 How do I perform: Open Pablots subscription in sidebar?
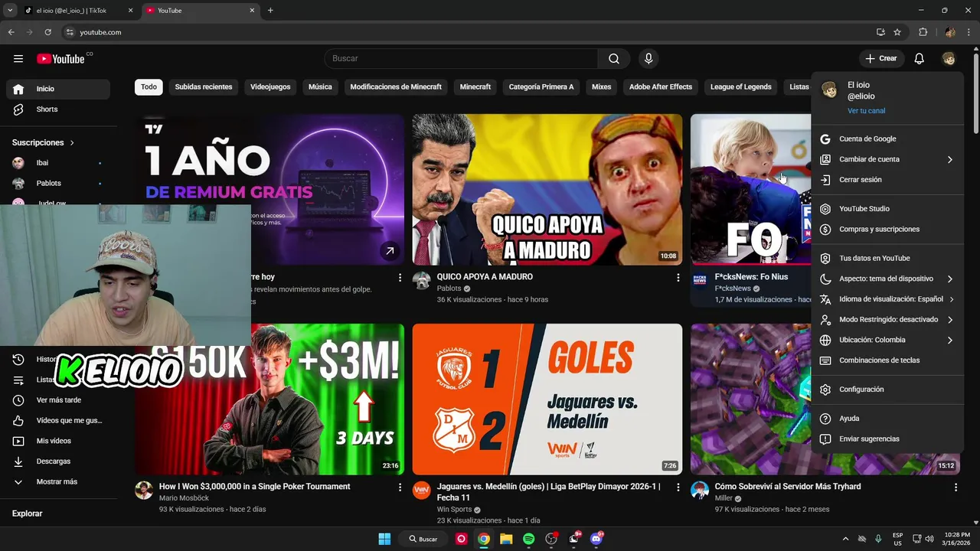tap(58, 184)
